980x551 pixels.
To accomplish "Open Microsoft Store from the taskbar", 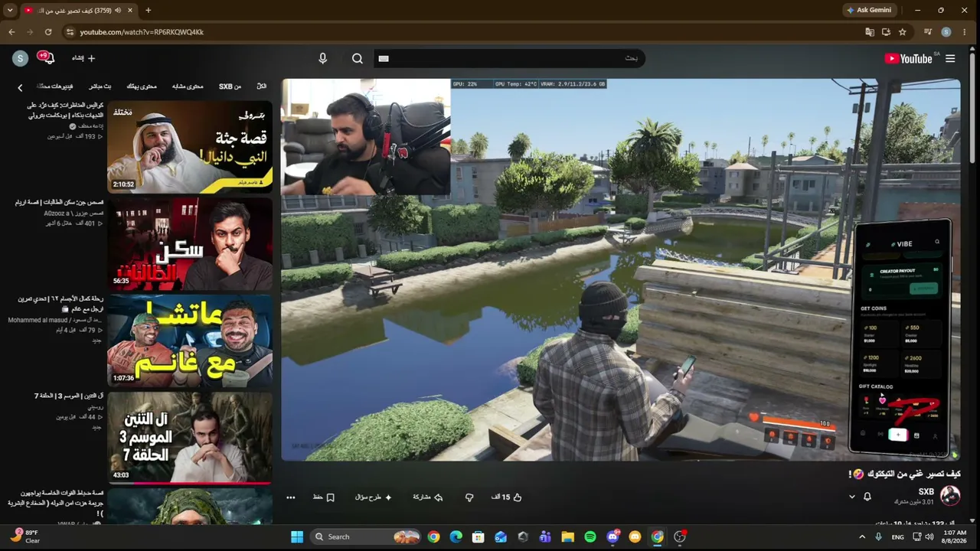I will coord(479,537).
